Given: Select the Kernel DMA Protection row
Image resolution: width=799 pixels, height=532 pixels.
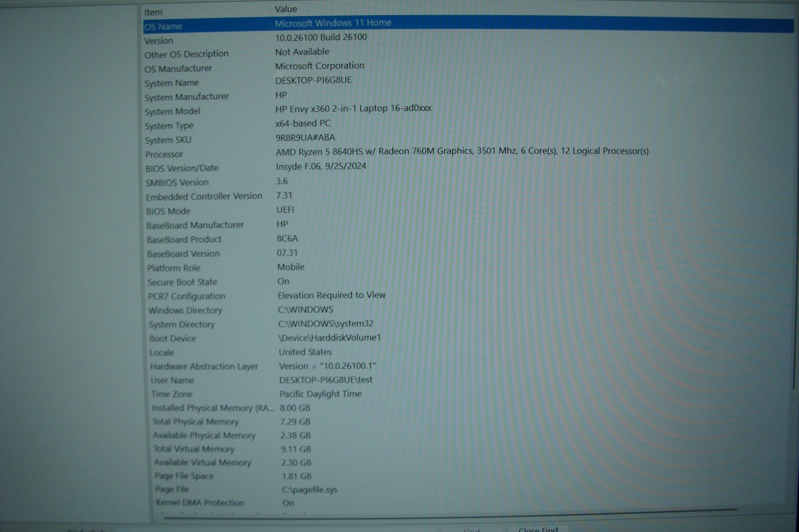Looking at the screenshot, I should [x=200, y=503].
